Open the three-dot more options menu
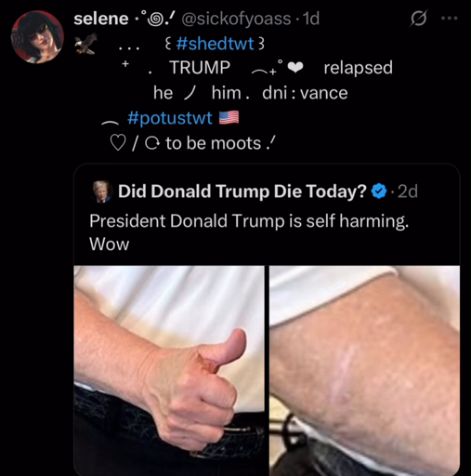 (x=450, y=19)
